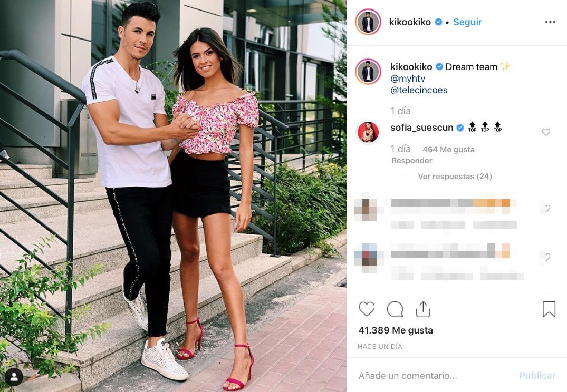The width and height of the screenshot is (567, 392).
Task: Click the Publicar button
Action: [537, 376]
